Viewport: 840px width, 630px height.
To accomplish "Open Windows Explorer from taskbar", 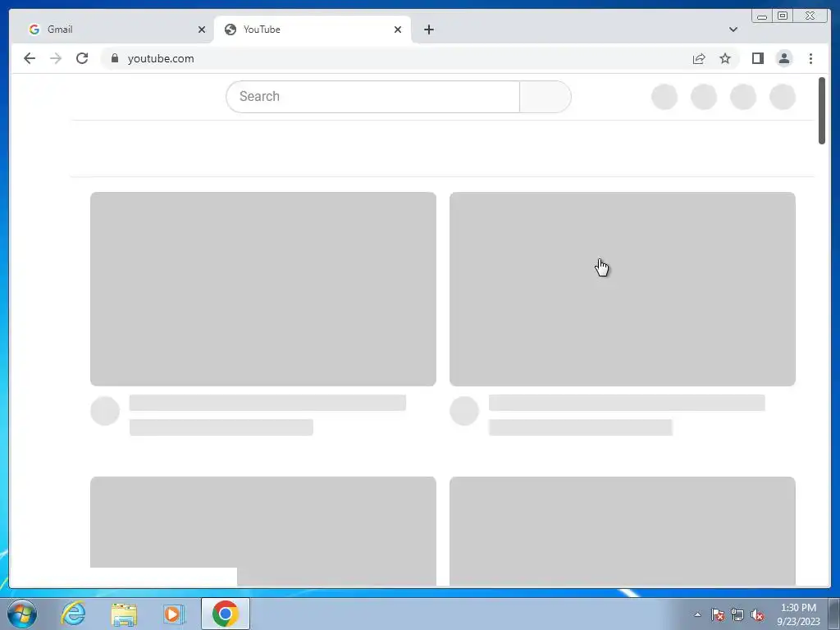I will click(x=124, y=614).
